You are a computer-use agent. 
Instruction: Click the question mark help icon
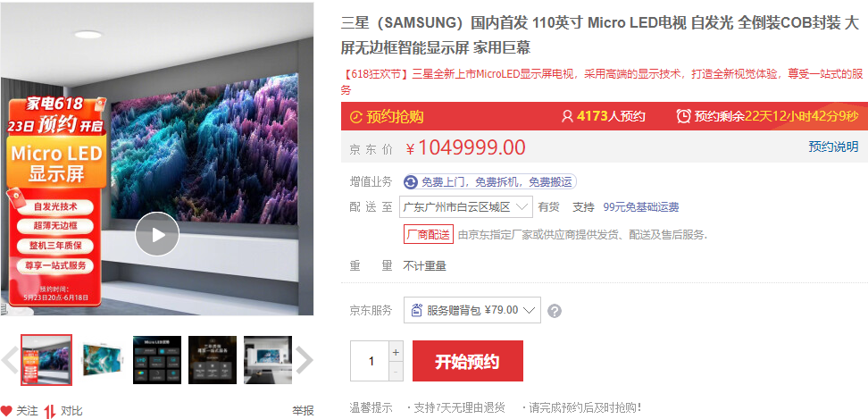tap(555, 311)
